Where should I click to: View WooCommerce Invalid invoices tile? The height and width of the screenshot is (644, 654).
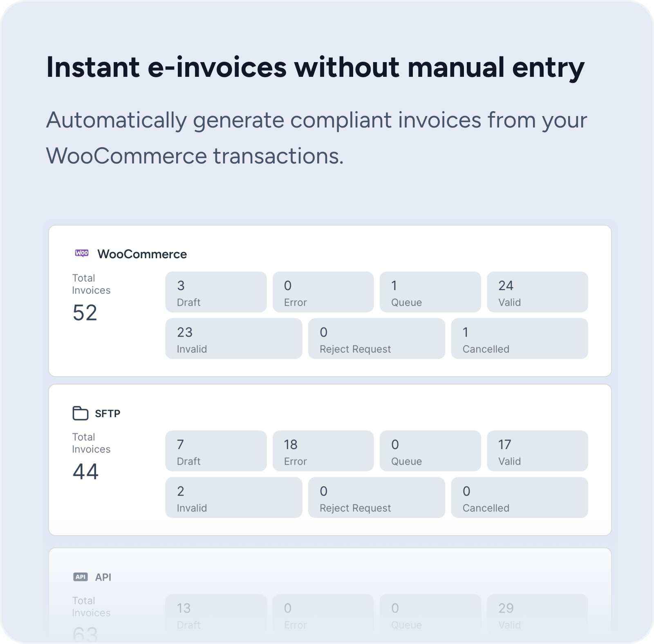pyautogui.click(x=233, y=339)
